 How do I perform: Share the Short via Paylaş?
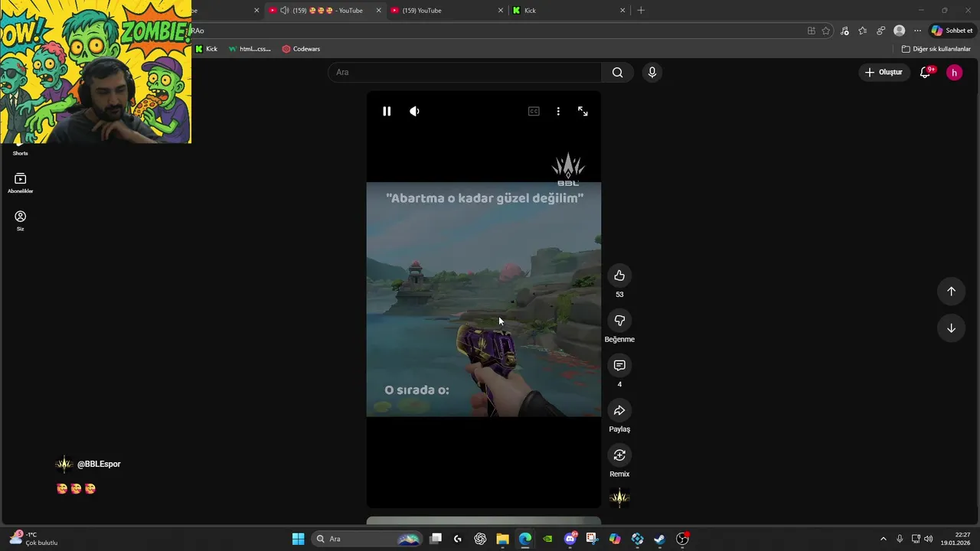tap(619, 410)
